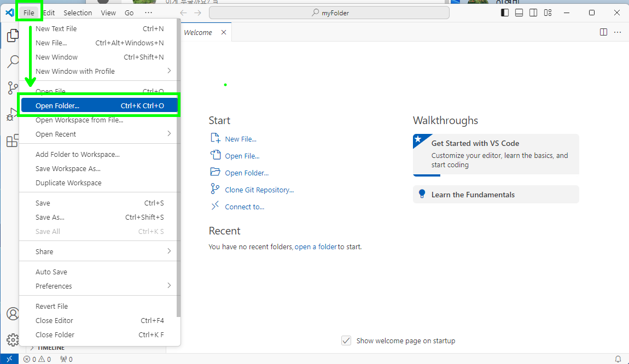Open Get Started with VS Code walkthrough

coord(496,155)
